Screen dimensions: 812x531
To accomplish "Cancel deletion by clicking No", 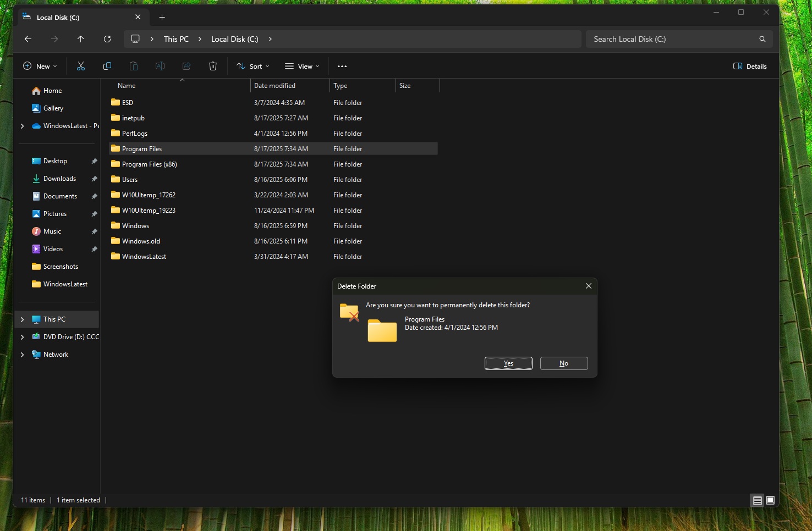I will click(x=563, y=363).
